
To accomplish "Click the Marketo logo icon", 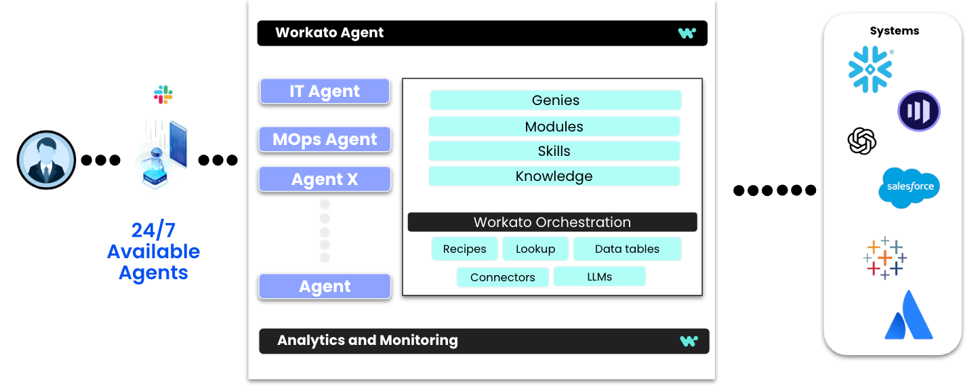I will (918, 111).
